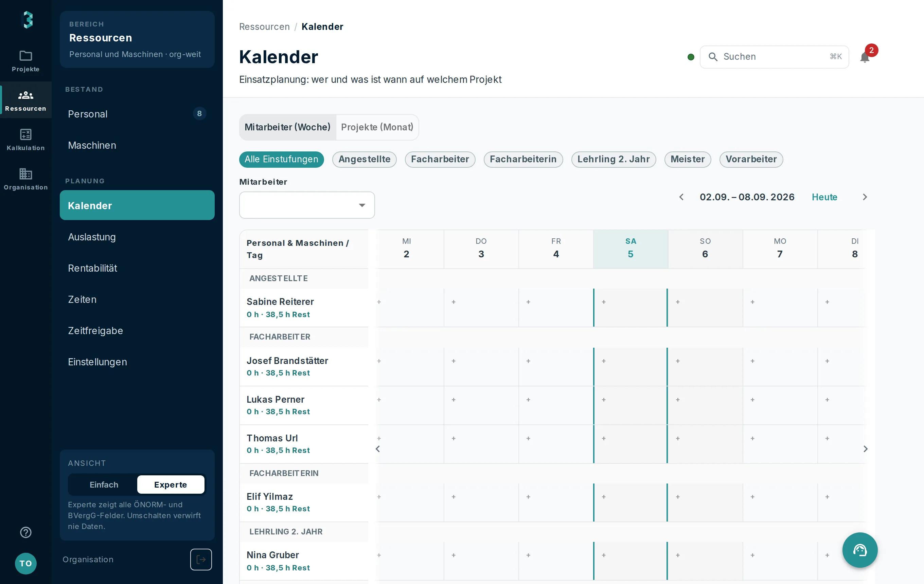
Task: Filter by Vorarbeiter chip
Action: click(x=751, y=160)
